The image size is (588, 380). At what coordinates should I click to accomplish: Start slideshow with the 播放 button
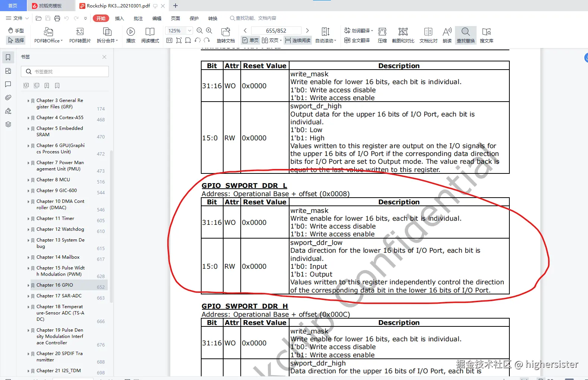[x=131, y=35]
